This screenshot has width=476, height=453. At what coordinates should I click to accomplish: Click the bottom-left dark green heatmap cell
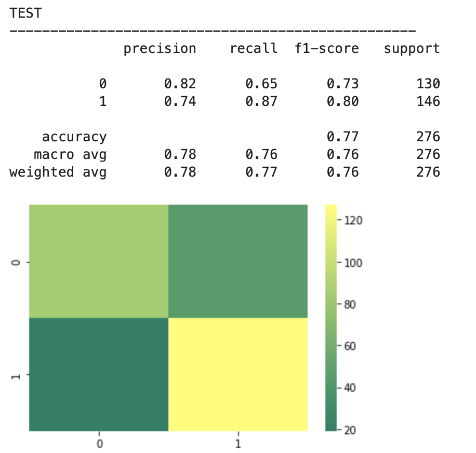pos(99,374)
